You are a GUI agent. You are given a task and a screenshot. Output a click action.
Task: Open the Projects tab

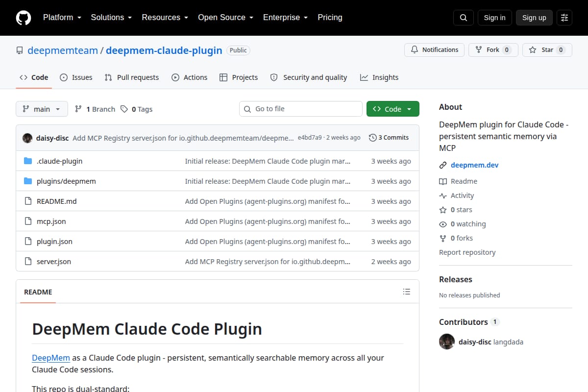[x=239, y=77]
